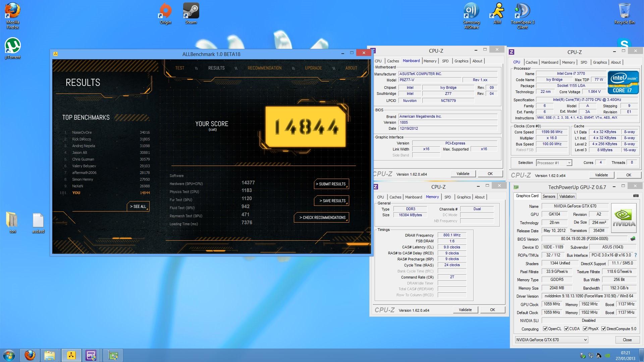
Task: Click the 14844 score display
Action: point(306,127)
